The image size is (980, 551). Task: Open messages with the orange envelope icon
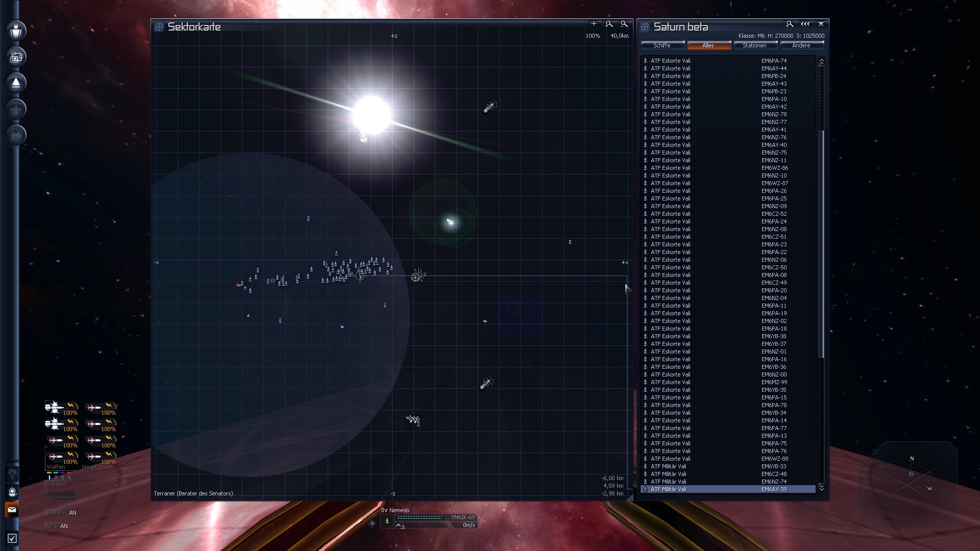point(12,510)
